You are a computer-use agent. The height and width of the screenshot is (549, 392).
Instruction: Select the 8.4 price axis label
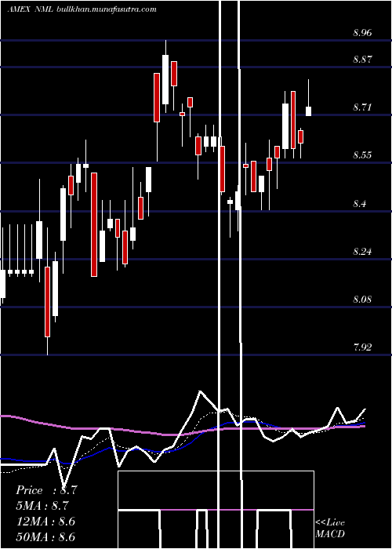click(359, 203)
